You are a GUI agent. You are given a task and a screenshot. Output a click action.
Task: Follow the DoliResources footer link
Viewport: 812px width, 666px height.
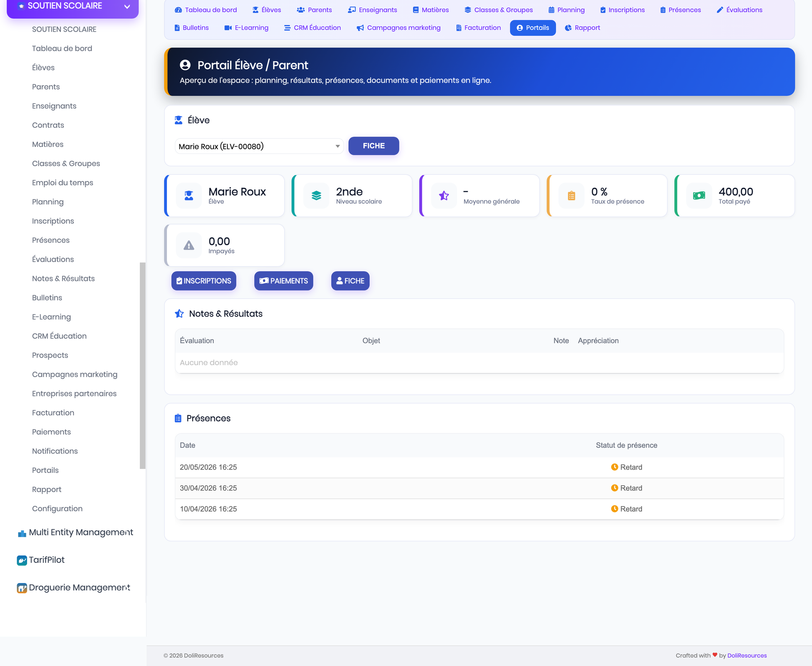click(x=747, y=656)
